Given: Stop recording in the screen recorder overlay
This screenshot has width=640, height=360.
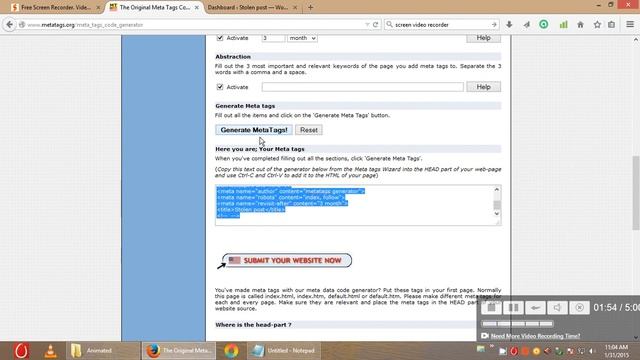Looking at the screenshot, I should [x=491, y=307].
